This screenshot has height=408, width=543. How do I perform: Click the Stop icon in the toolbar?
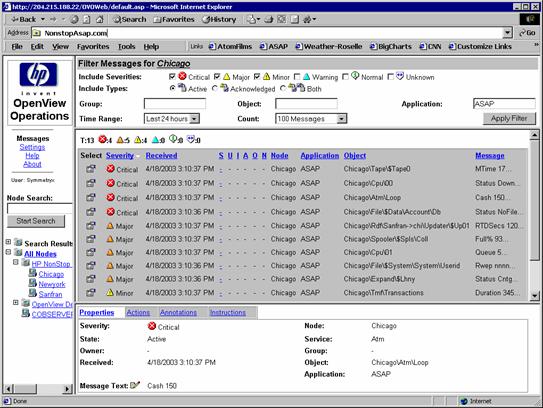pos(75,19)
